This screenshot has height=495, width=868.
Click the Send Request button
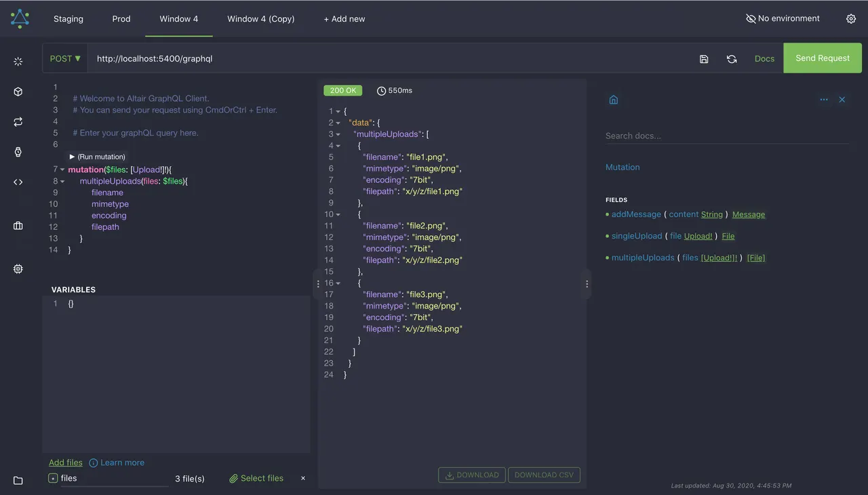click(x=823, y=58)
